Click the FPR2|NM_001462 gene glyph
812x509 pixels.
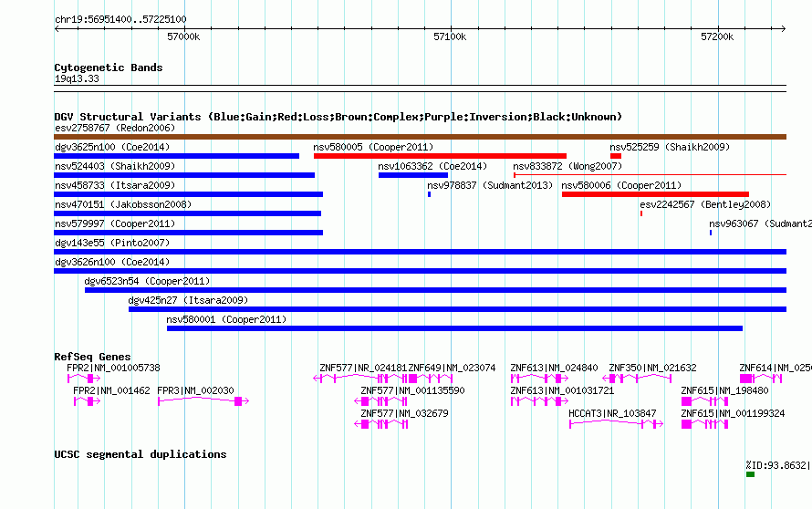(87, 401)
